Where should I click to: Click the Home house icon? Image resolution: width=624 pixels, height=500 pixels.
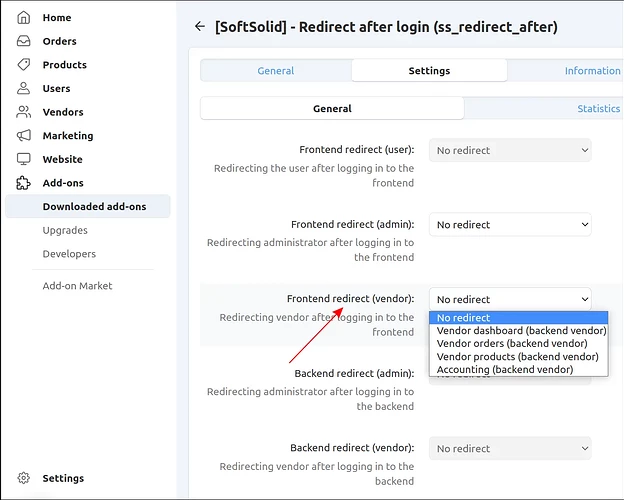click(x=23, y=18)
